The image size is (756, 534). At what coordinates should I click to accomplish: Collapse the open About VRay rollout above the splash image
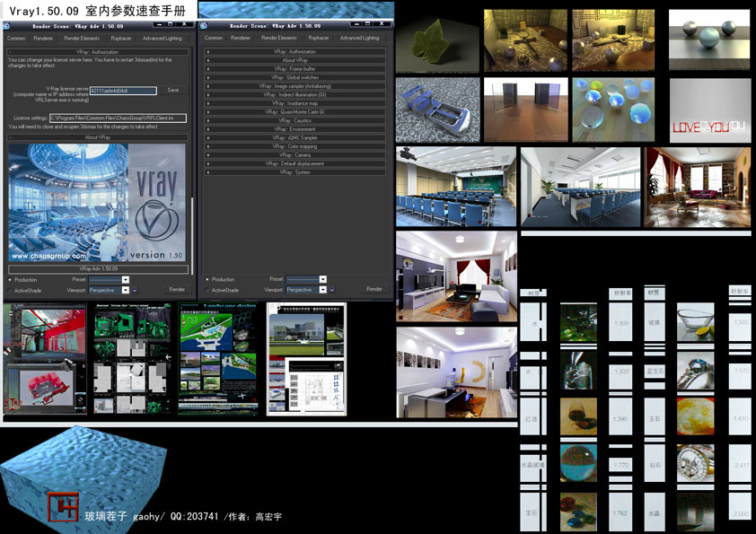97,137
